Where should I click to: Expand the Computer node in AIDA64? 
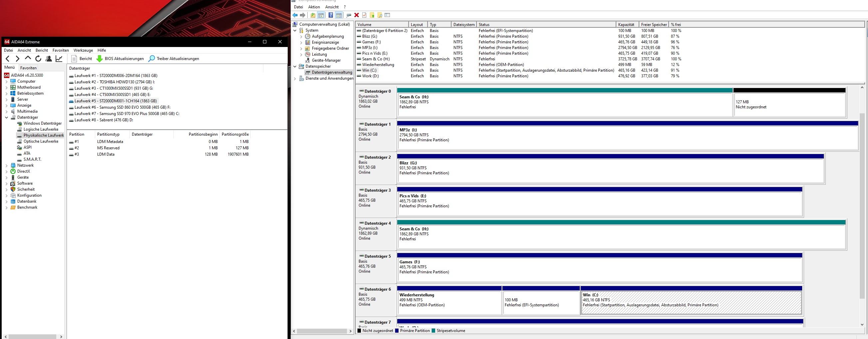click(6, 82)
